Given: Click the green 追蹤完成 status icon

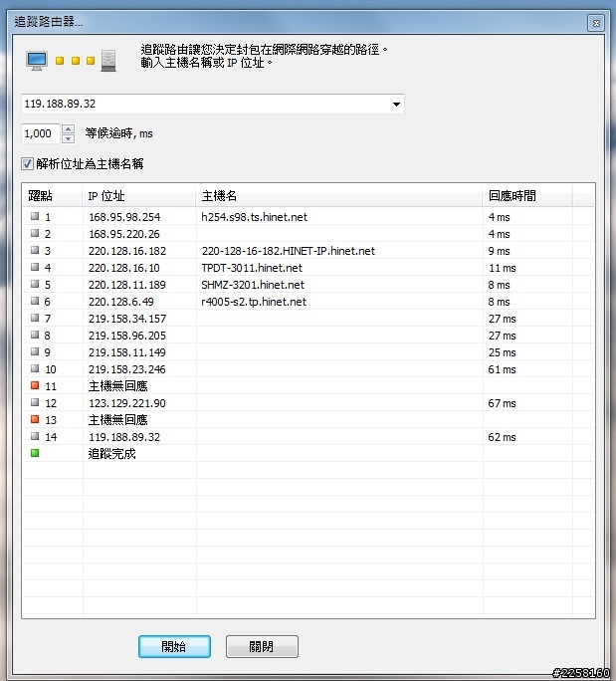Looking at the screenshot, I should pyautogui.click(x=35, y=453).
